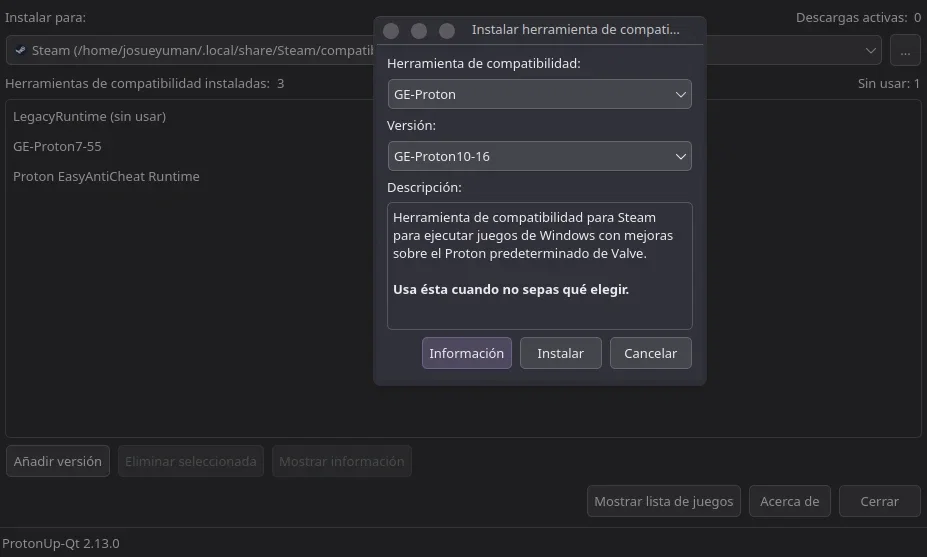Click the 'Sin usar: 1' label

click(x=889, y=84)
